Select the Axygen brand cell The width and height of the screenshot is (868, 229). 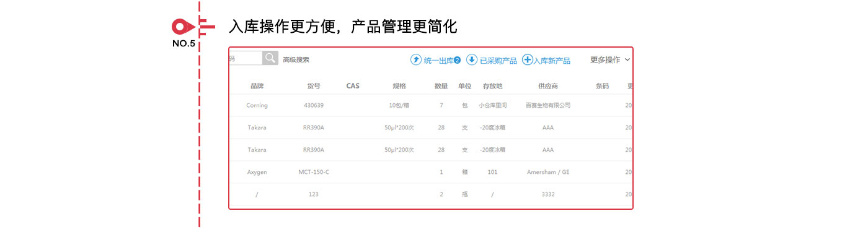257,172
